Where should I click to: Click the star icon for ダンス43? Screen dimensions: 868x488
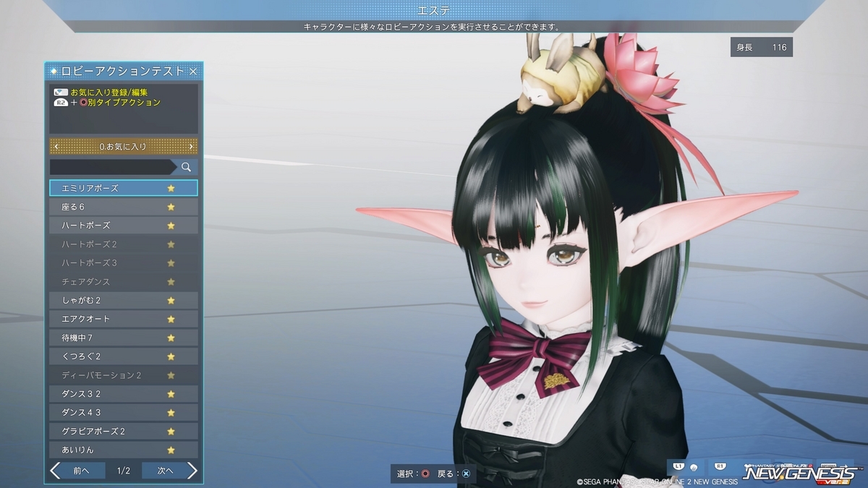(171, 413)
